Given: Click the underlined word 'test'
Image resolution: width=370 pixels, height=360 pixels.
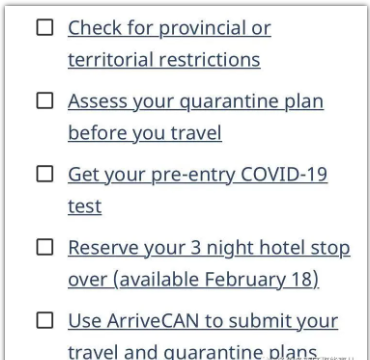Looking at the screenshot, I should [x=85, y=206].
